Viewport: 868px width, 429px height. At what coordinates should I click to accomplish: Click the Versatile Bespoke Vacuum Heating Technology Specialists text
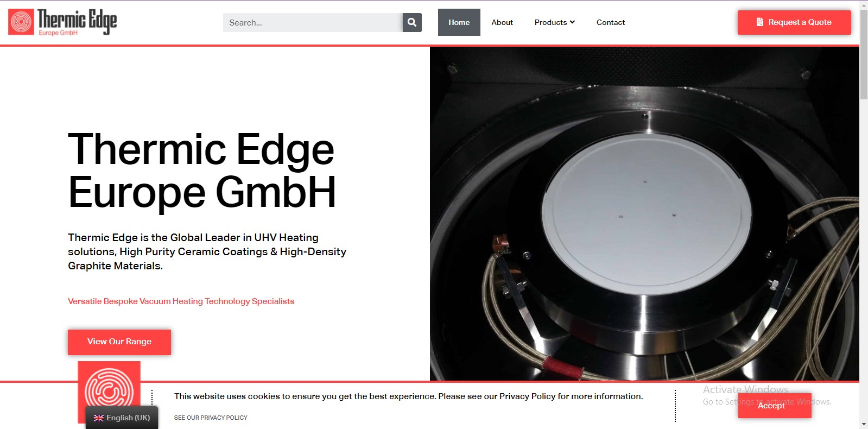181,301
